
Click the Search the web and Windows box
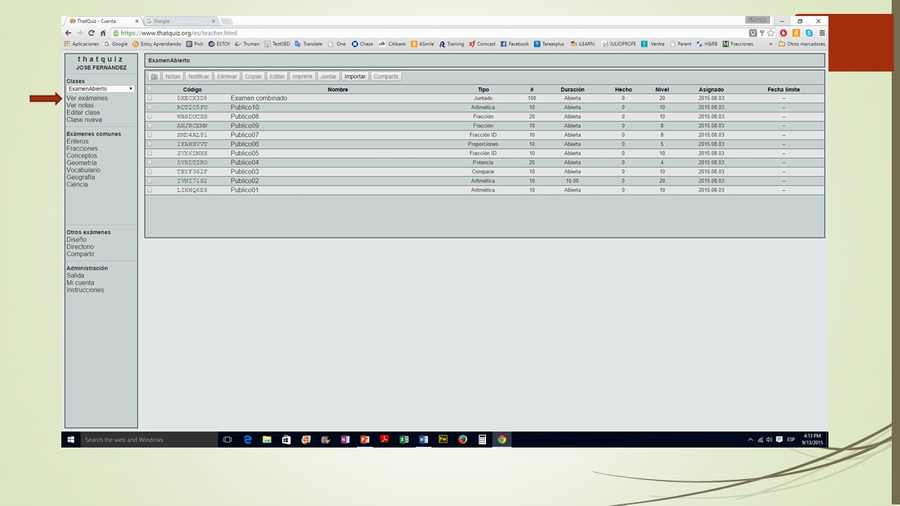[x=149, y=439]
